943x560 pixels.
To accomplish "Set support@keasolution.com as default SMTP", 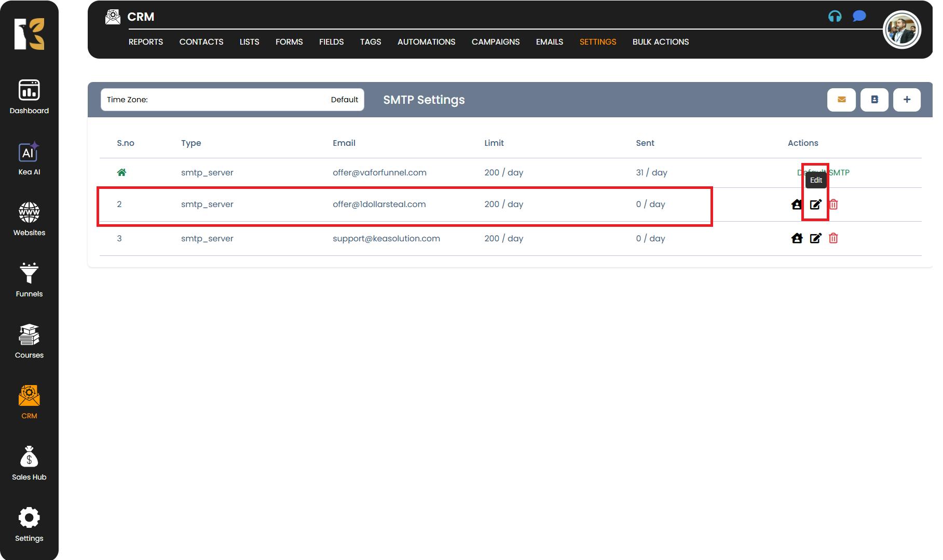I will [797, 238].
